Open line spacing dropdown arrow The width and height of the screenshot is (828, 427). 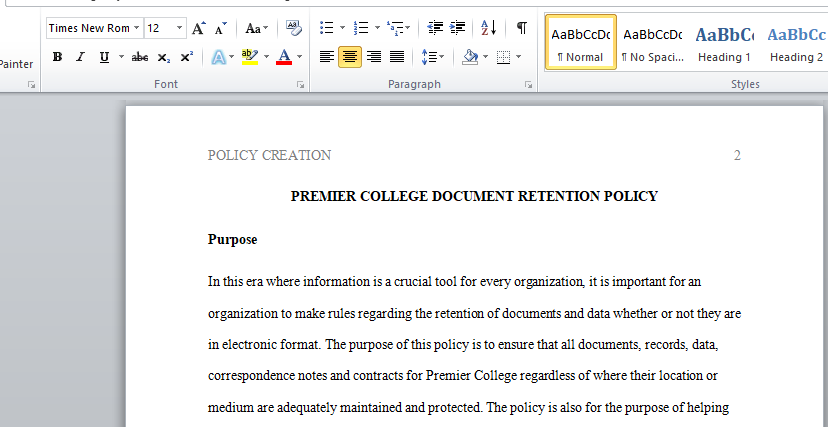(441, 56)
